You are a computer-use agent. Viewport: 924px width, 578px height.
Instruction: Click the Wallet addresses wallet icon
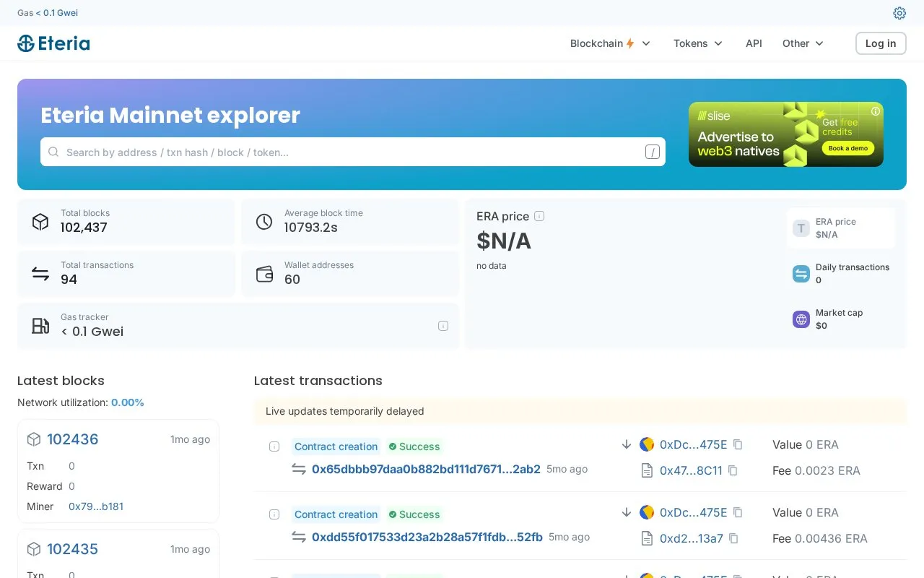coord(264,274)
